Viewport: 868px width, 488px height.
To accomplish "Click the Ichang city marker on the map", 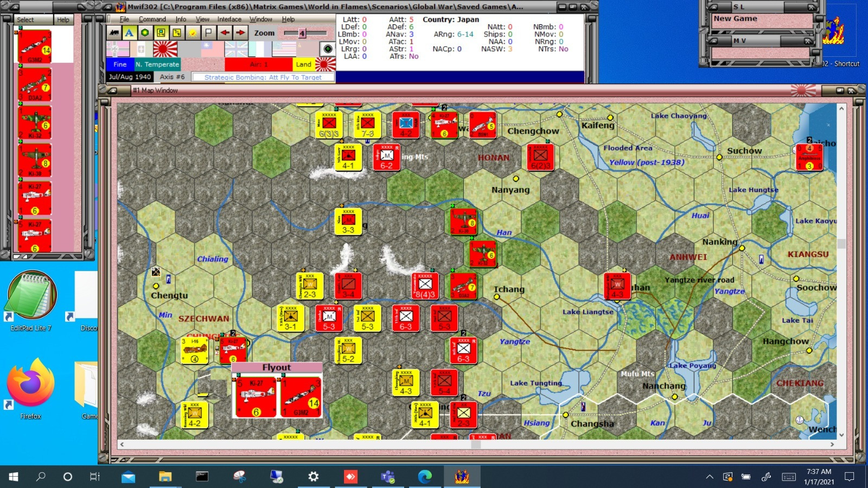I will [x=496, y=297].
